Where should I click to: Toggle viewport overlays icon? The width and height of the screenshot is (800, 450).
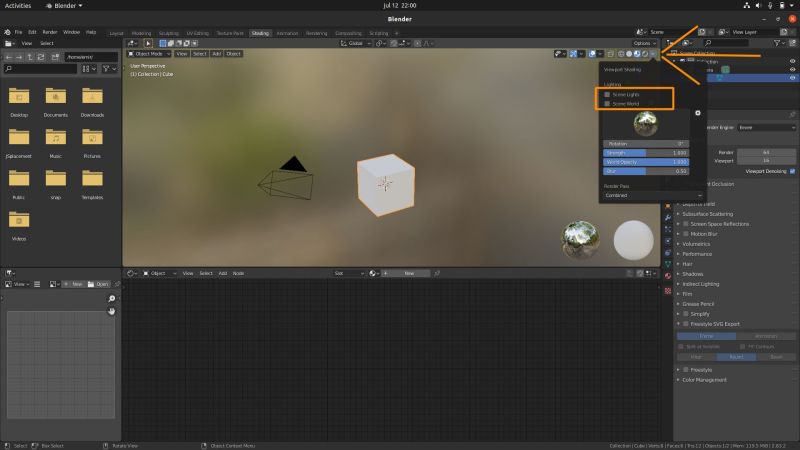(592, 54)
